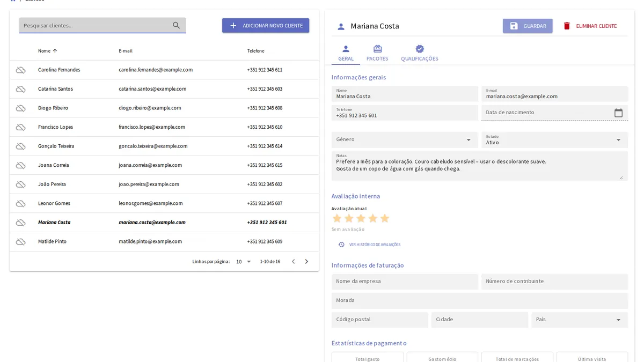Click the Nome da empresa field
Image resolution: width=644 pixels, height=362 pixels.
[x=405, y=282]
